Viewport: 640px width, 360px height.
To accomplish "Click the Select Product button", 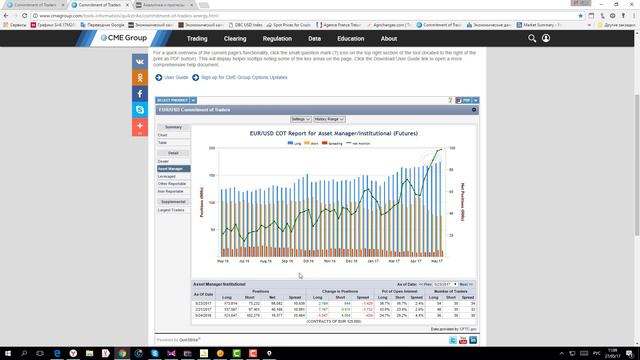I will [172, 100].
